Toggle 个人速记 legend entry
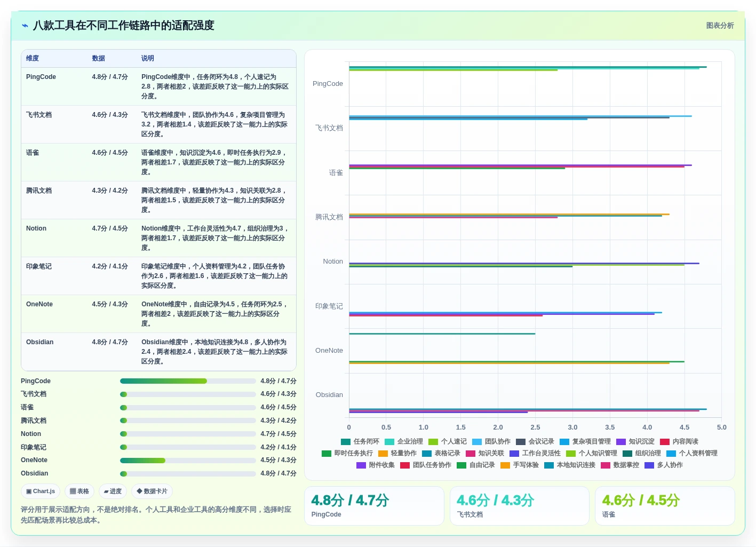The height and width of the screenshot is (547, 756). (448, 442)
